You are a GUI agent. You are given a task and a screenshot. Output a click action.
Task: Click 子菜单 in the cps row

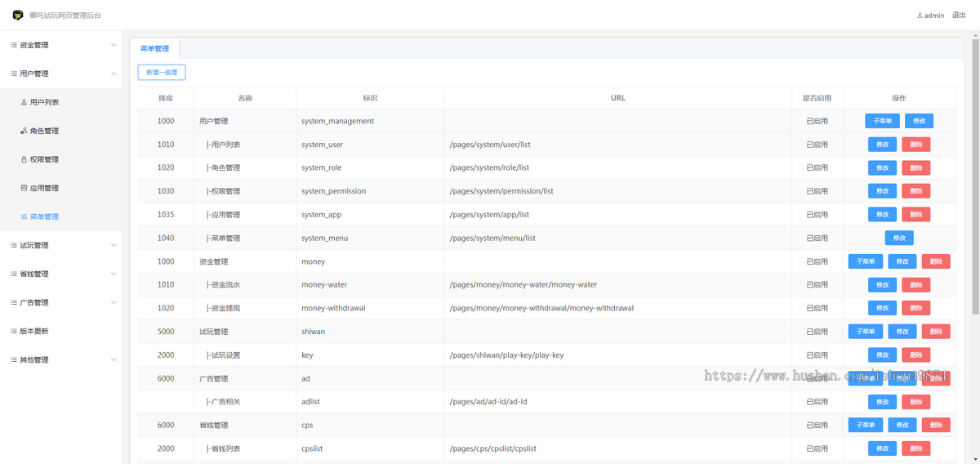[x=866, y=425]
